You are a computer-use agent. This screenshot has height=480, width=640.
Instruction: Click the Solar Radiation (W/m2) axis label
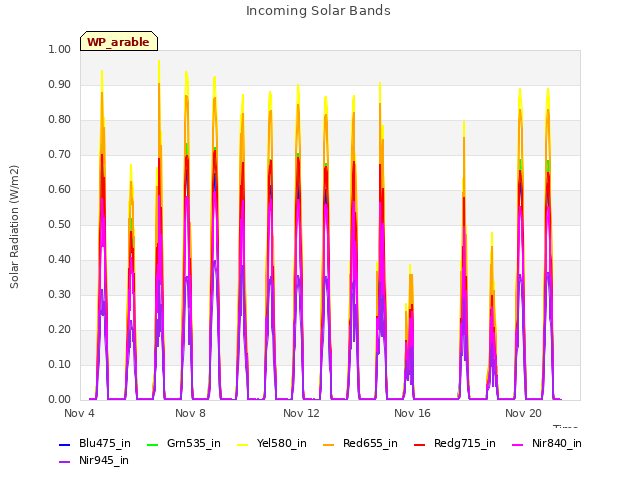click(14, 227)
